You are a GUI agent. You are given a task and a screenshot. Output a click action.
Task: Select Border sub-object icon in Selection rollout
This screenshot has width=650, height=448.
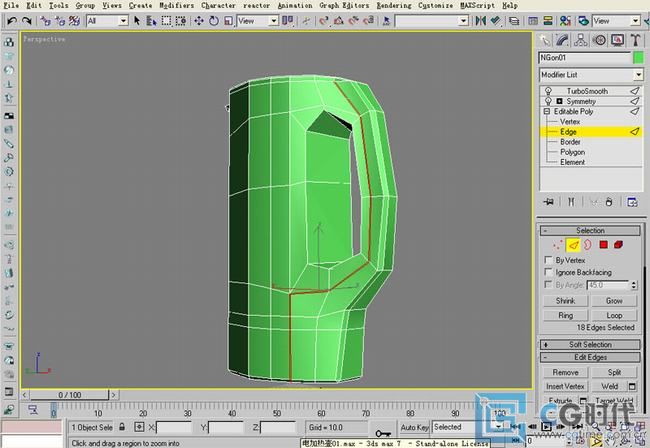click(x=588, y=245)
